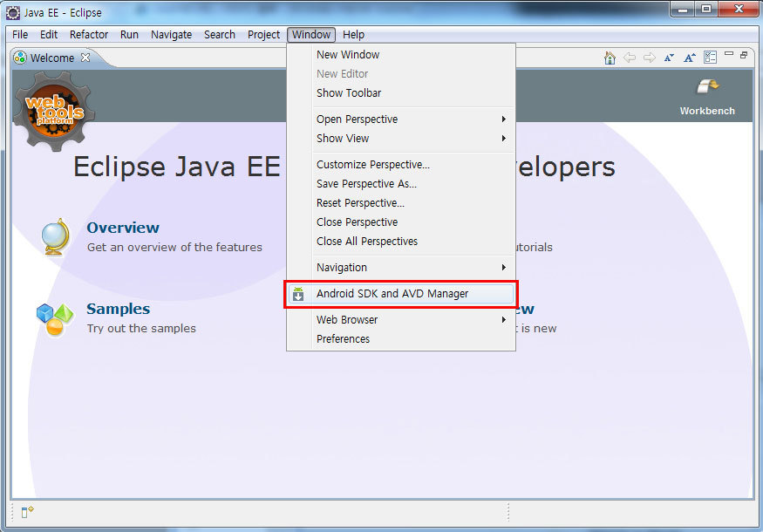The width and height of the screenshot is (763, 532).
Task: Select the Welcome tab
Action: (x=52, y=58)
